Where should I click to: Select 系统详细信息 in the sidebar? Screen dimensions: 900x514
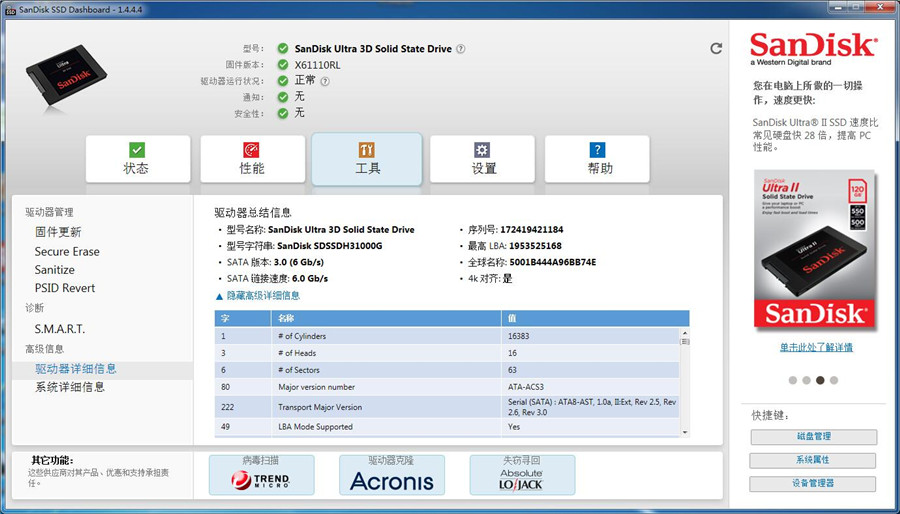(x=70, y=387)
